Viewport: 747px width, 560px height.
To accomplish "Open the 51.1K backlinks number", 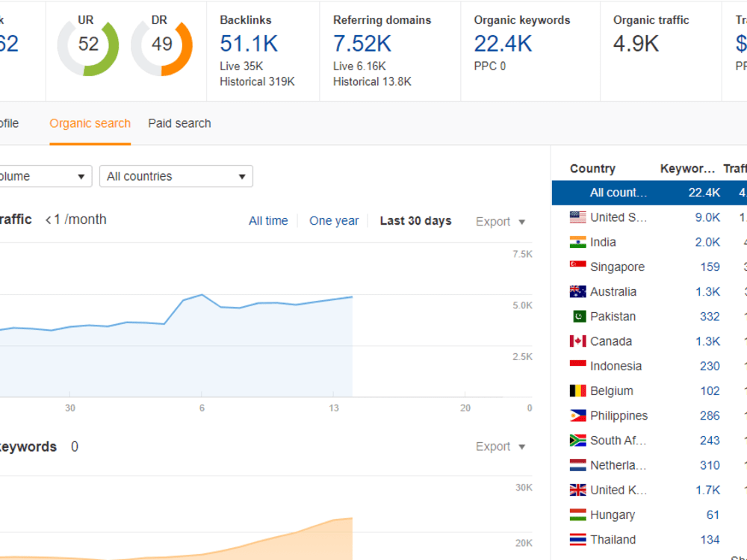I will pos(249,44).
